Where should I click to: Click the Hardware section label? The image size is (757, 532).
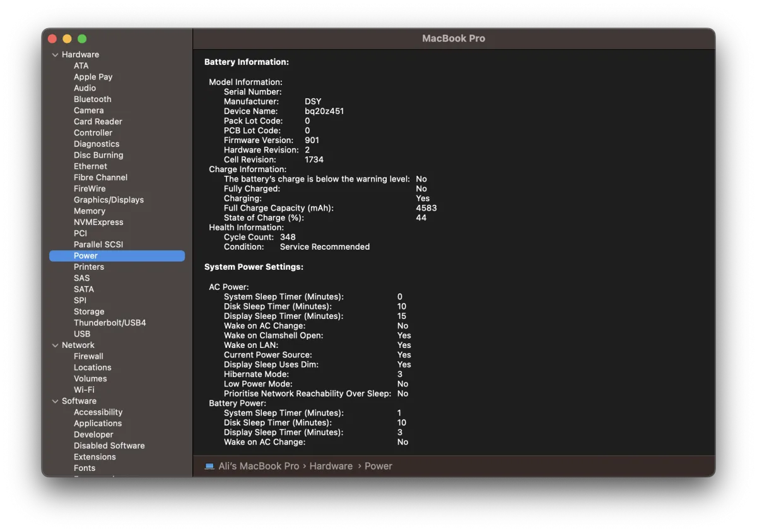pyautogui.click(x=80, y=55)
